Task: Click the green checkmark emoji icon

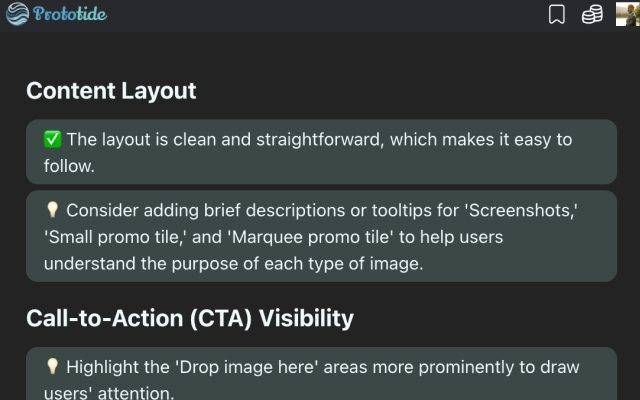Action: click(x=53, y=140)
